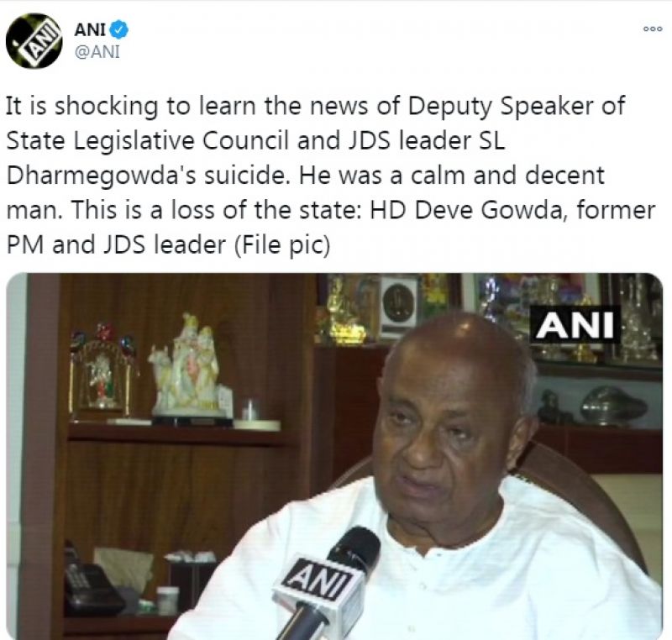Open the @ANI handle link
Image resolution: width=672 pixels, height=640 pixels.
(x=97, y=52)
